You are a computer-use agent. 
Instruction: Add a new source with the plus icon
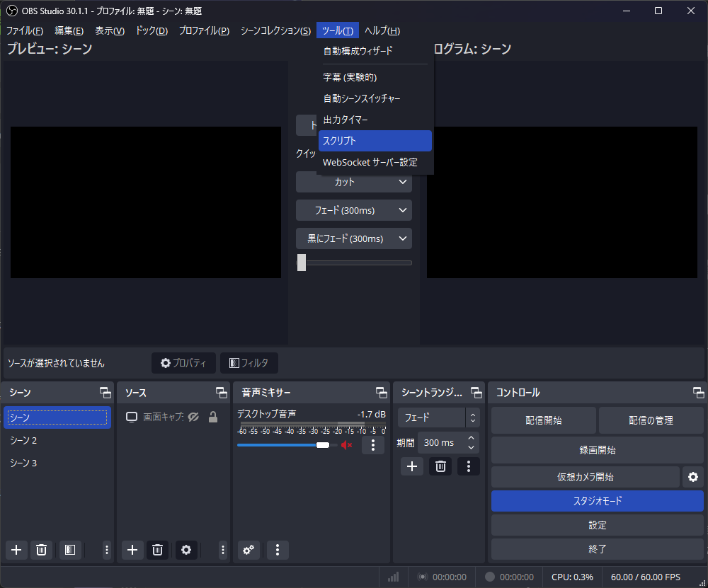132,550
